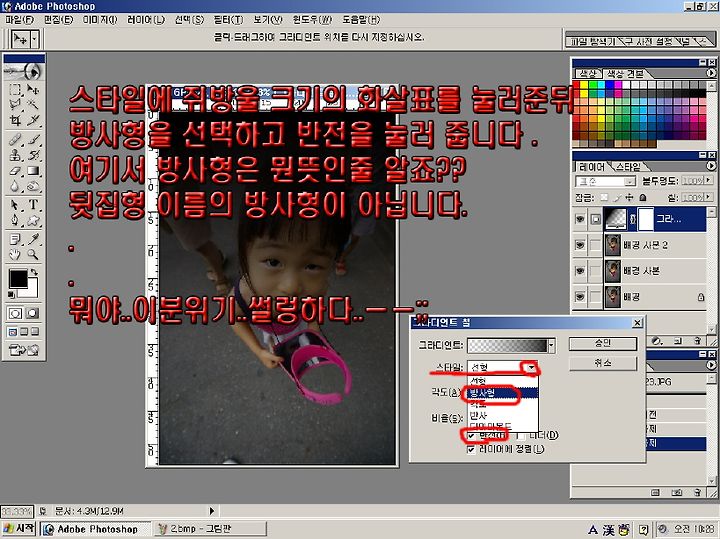Pick the yellow swatch in top row

(x=585, y=85)
